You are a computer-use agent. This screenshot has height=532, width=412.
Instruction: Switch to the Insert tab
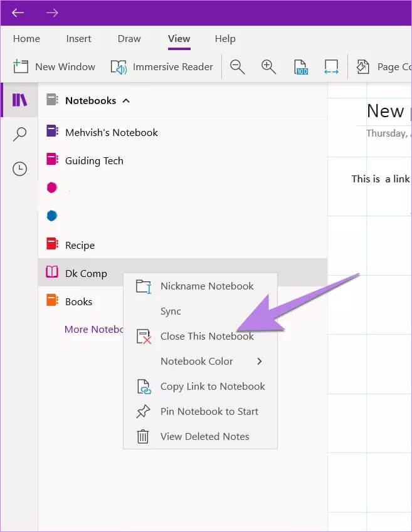[x=78, y=39]
